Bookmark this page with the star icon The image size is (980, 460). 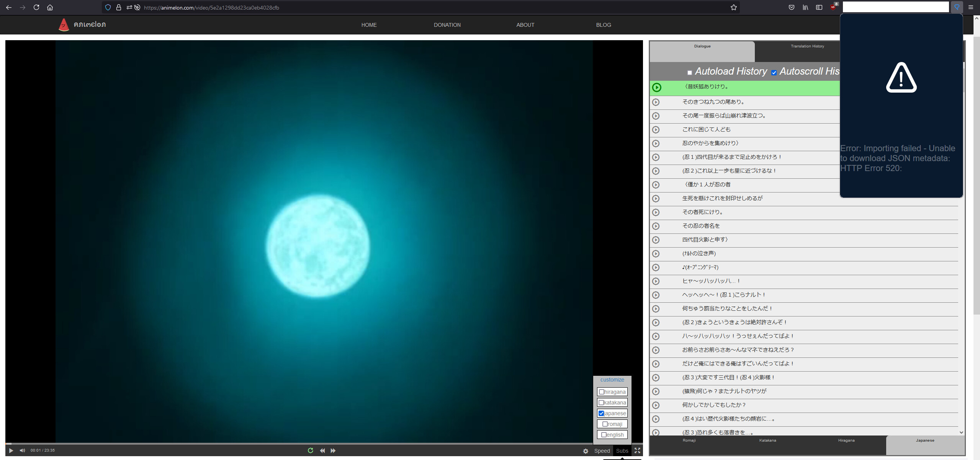[x=733, y=7]
